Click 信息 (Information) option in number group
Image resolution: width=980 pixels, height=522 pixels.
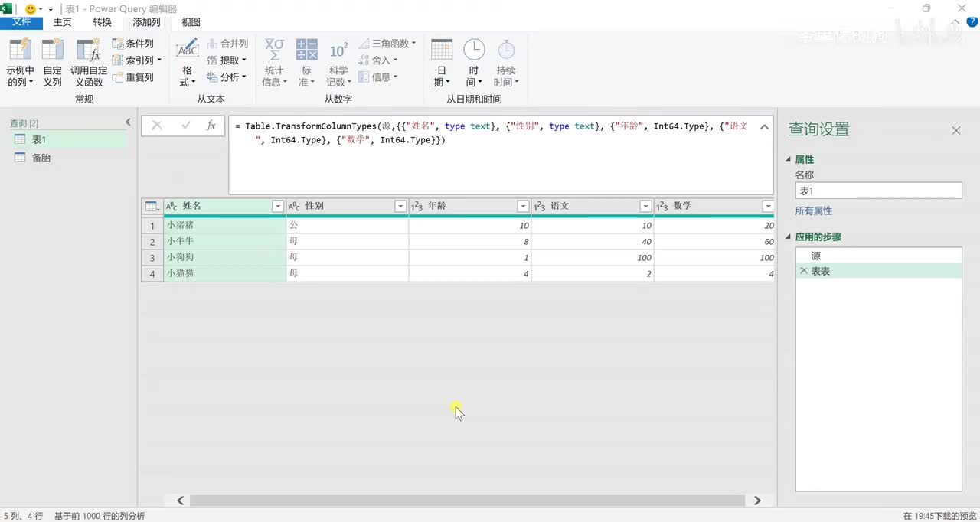(x=378, y=77)
